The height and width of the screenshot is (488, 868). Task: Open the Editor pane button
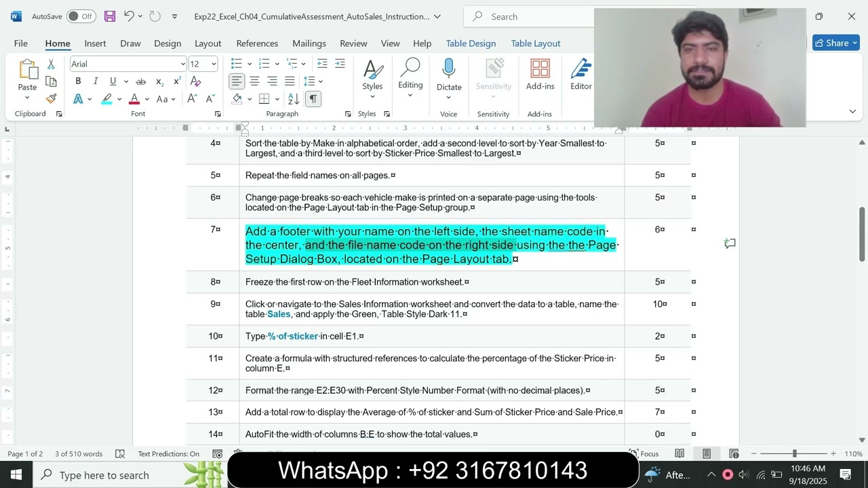click(581, 75)
